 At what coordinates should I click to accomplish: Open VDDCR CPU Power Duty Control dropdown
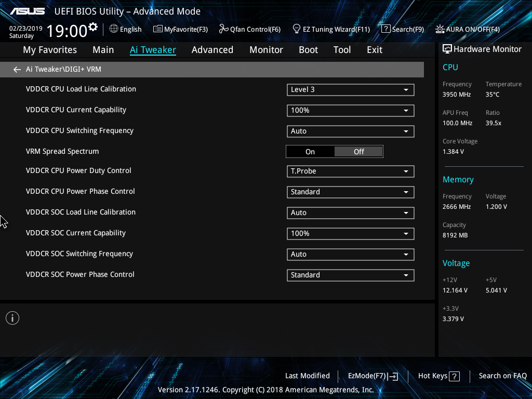click(351, 171)
